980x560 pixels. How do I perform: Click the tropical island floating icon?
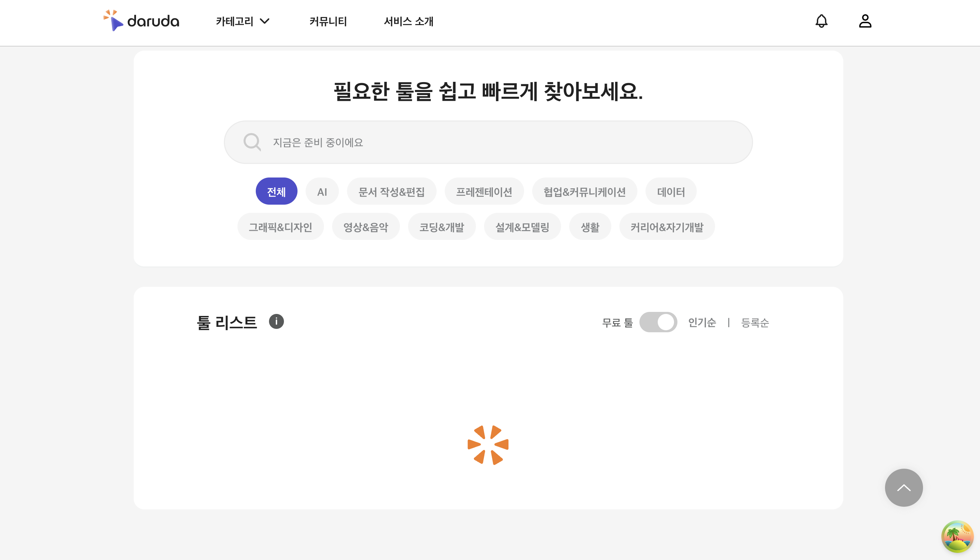click(957, 536)
